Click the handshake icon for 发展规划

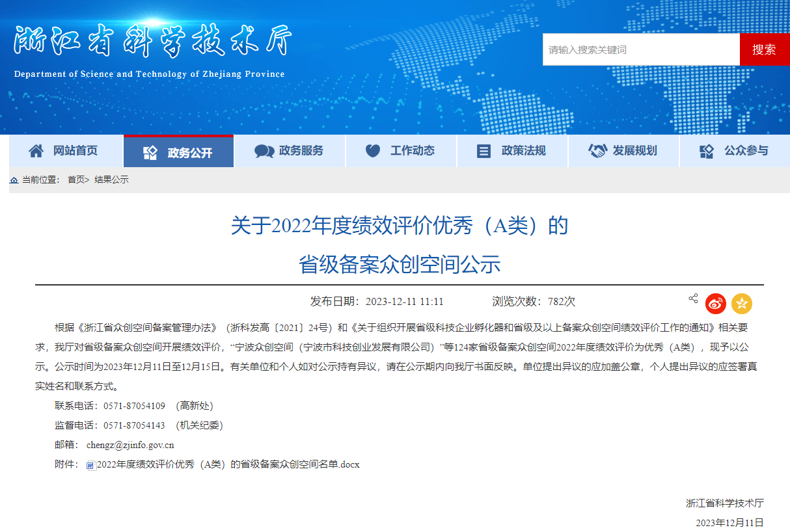(597, 151)
